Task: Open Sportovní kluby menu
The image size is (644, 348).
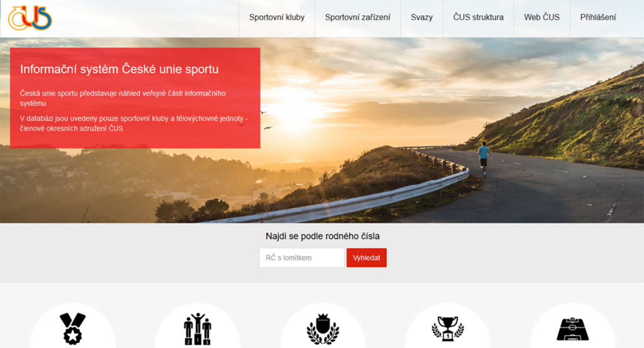Action: click(x=277, y=17)
